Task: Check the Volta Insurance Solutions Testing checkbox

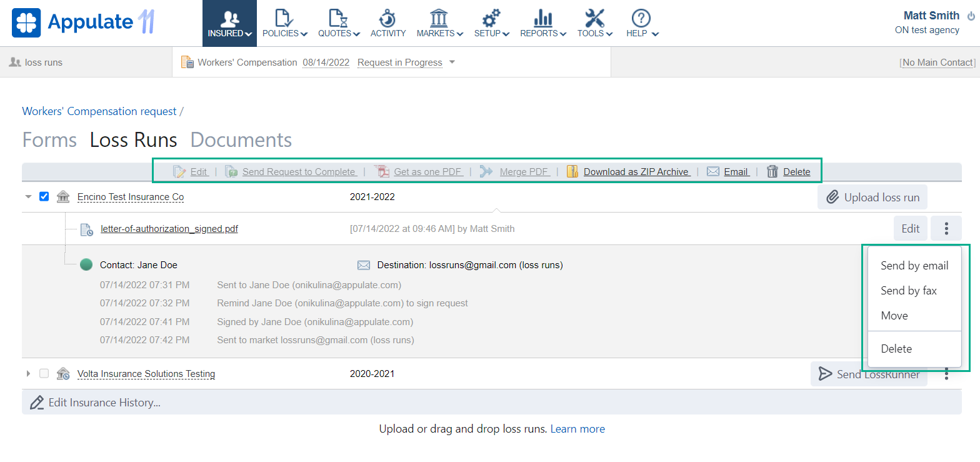Action: 44,374
